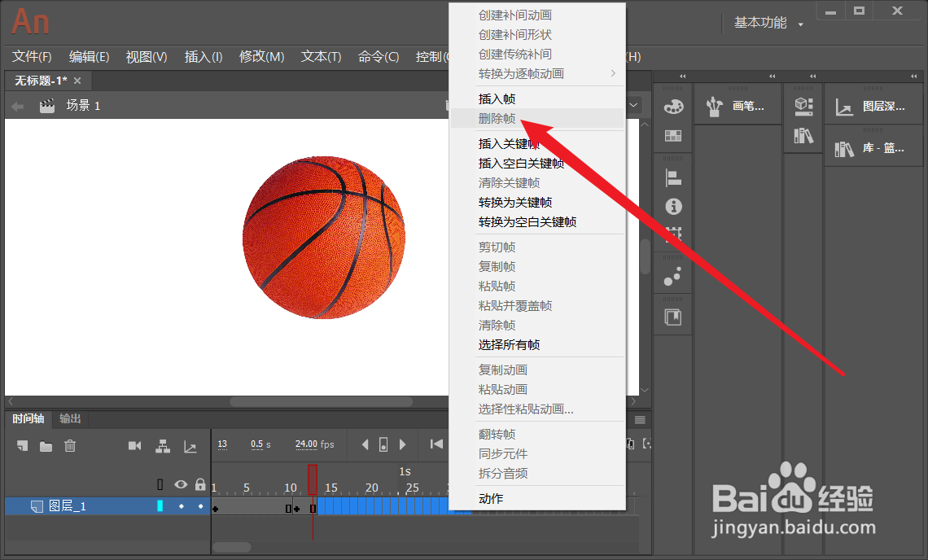The height and width of the screenshot is (560, 928).
Task: Switch to the 输出 tab
Action: (71, 419)
